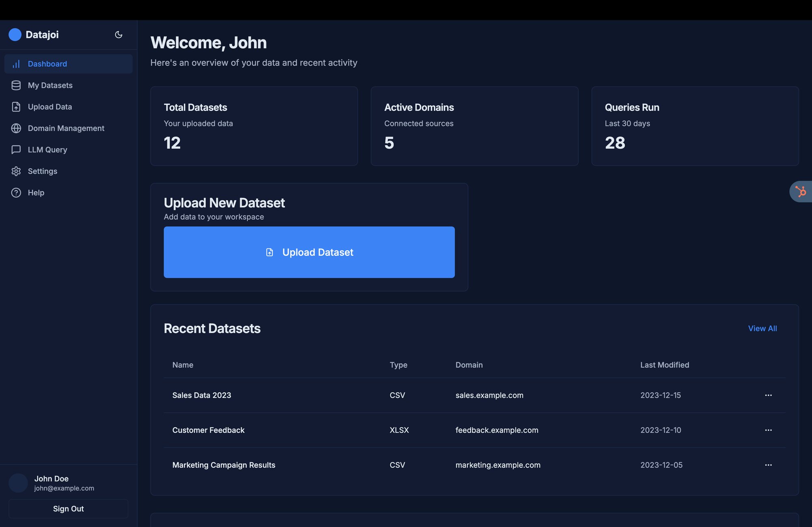Open the Customer Feedback three-dot menu
812x527 pixels.
tap(768, 430)
